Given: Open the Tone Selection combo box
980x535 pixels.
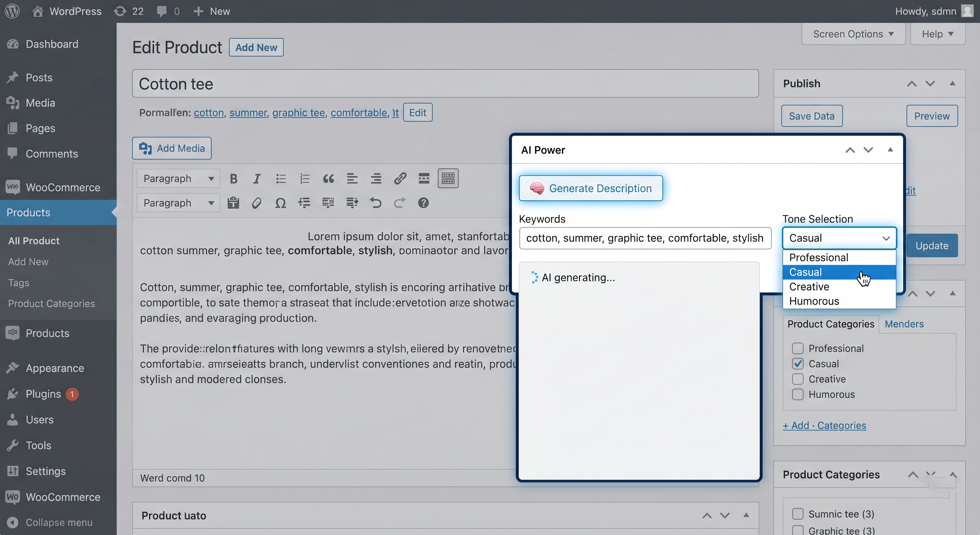Looking at the screenshot, I should 839,238.
